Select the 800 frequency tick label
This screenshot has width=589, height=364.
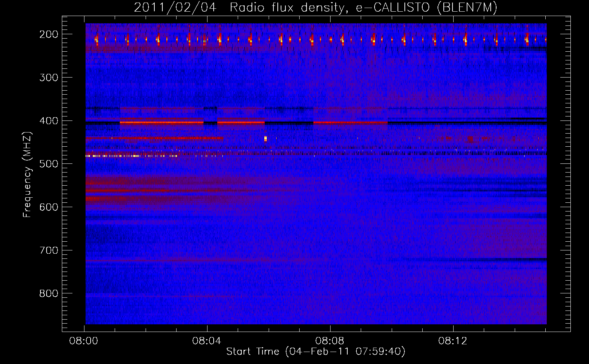(48, 293)
